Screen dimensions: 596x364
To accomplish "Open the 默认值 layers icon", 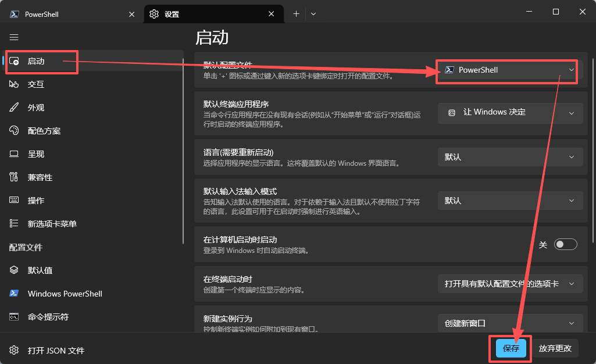I will click(14, 270).
